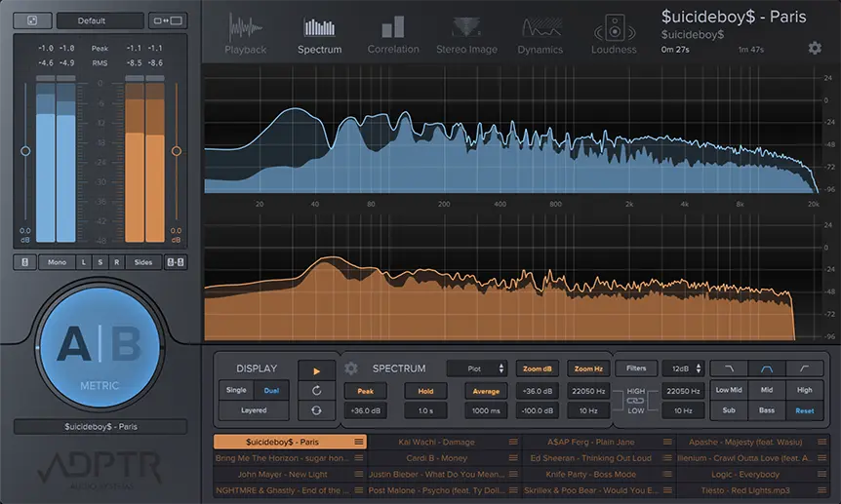Open the Default preset selector
The image size is (841, 504).
(x=100, y=20)
